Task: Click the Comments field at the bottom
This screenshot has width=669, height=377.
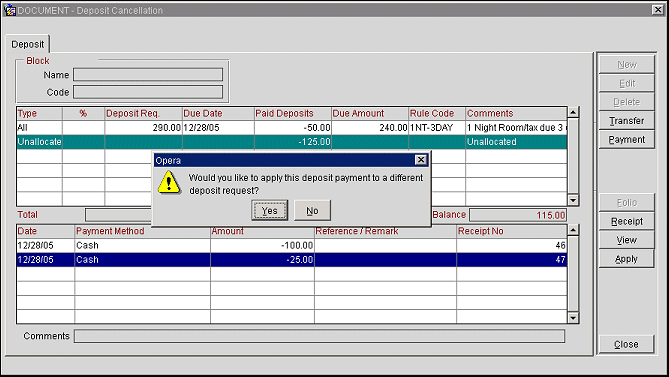Action: pyautogui.click(x=319, y=336)
